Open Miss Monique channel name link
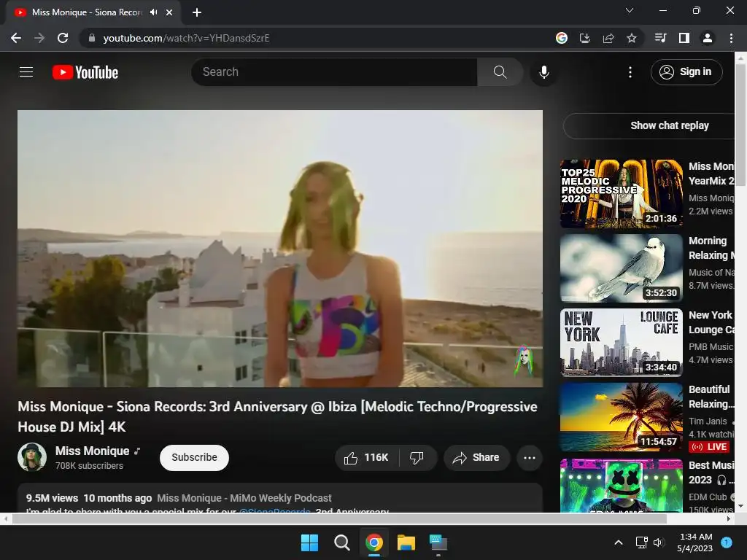The width and height of the screenshot is (747, 560). tap(93, 451)
